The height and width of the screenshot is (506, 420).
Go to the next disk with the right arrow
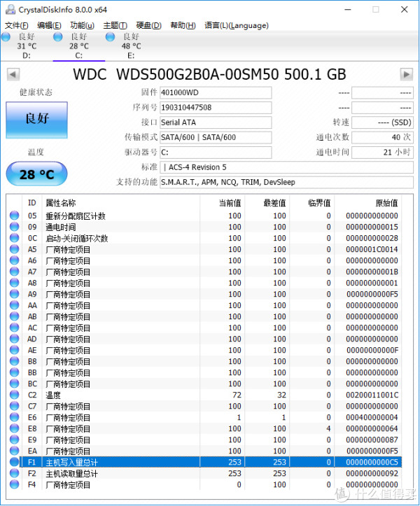coord(407,75)
